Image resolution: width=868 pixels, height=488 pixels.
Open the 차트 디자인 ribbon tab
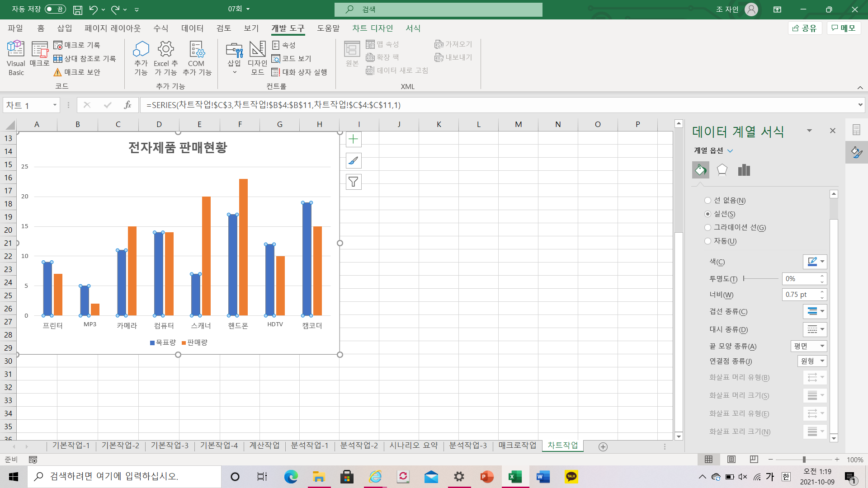coord(373,28)
